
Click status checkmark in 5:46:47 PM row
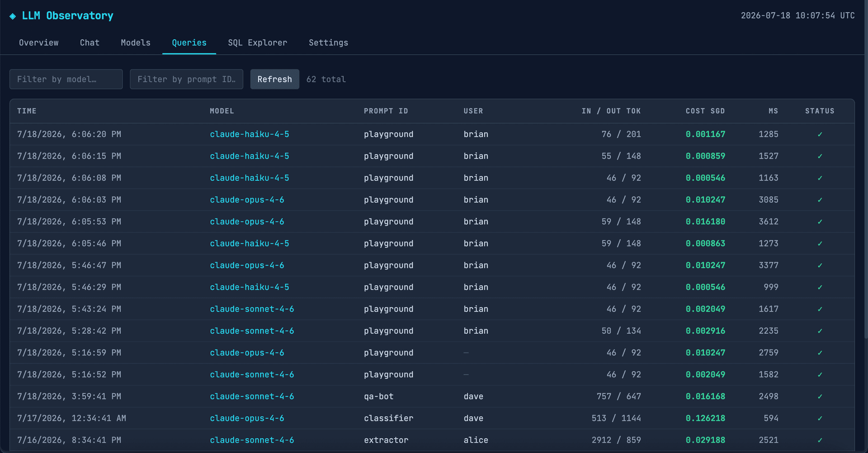pyautogui.click(x=820, y=265)
